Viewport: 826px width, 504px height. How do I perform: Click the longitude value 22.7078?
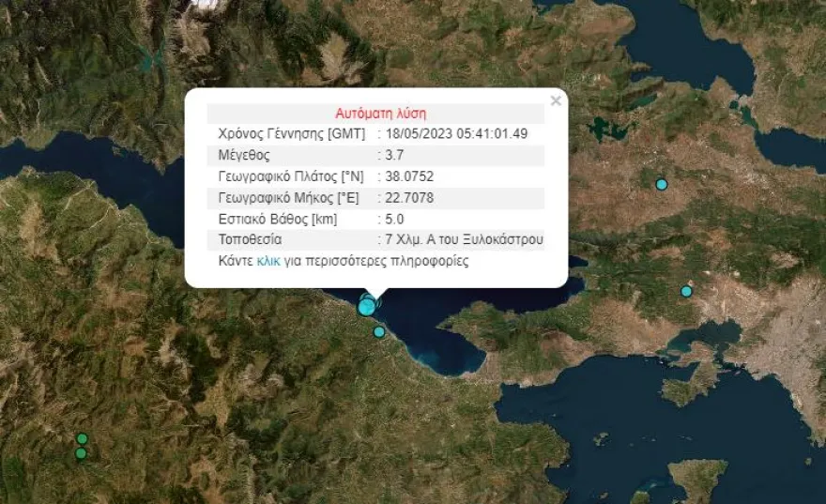pyautogui.click(x=409, y=198)
